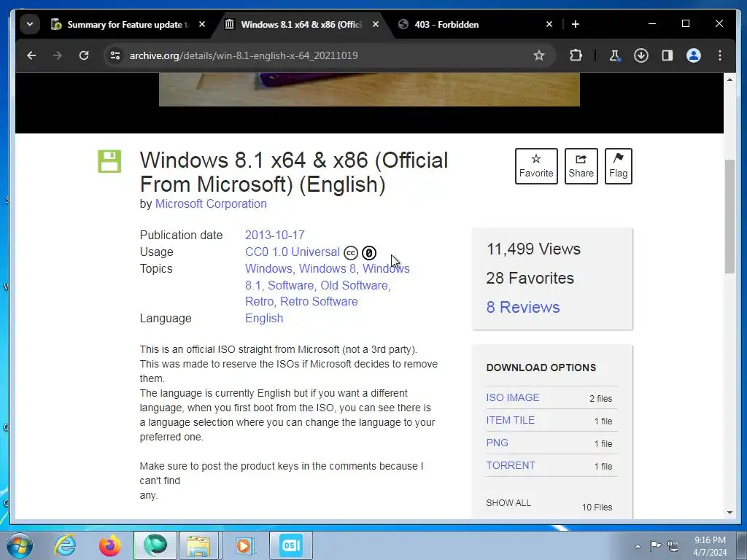
Task: Open the tab search dropdown arrow
Action: point(29,24)
